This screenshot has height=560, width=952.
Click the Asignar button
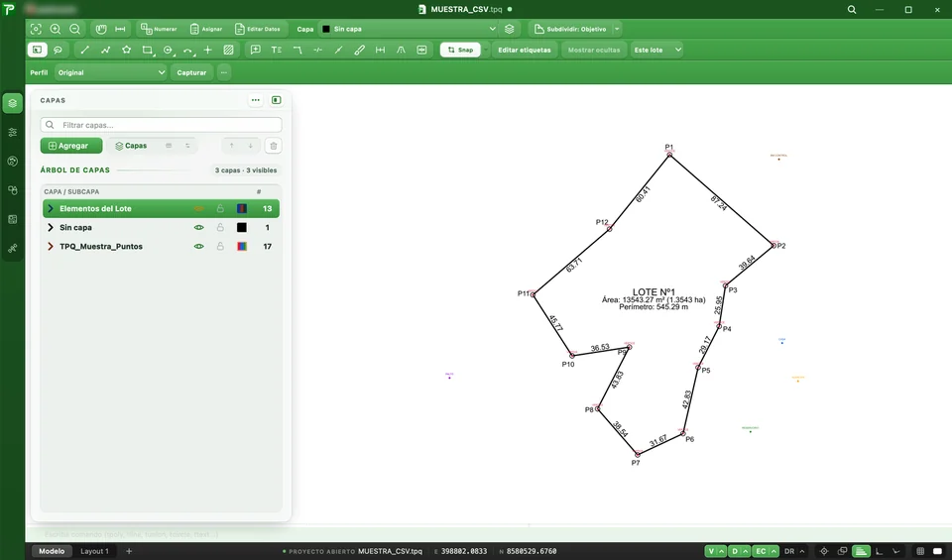click(x=206, y=29)
